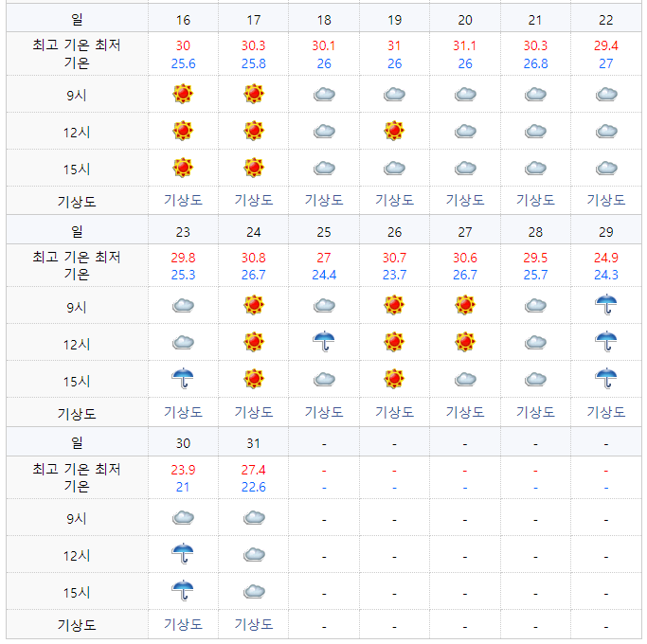Open the 기상도 link for day 27
647x644 pixels.
click(x=465, y=412)
